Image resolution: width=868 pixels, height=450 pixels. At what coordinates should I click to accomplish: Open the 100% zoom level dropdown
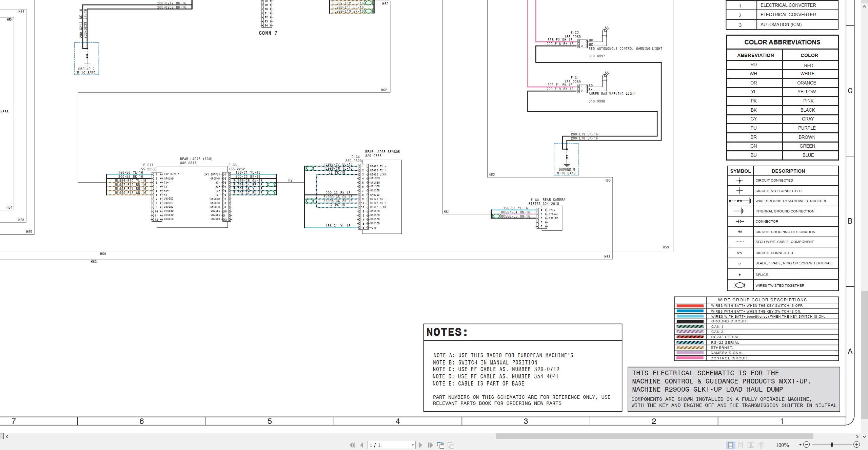(800, 445)
